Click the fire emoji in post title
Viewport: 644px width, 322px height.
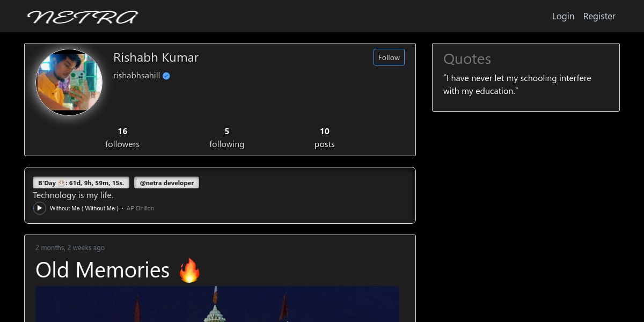tap(189, 270)
